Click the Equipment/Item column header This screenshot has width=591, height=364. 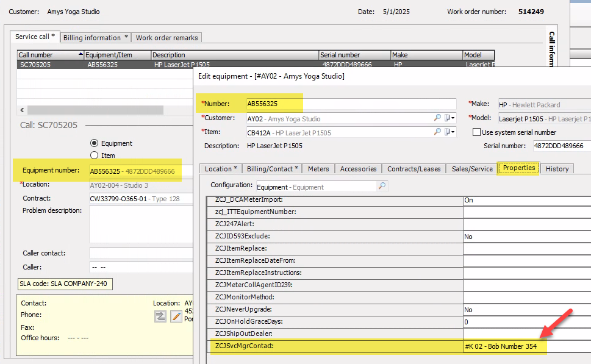point(118,55)
